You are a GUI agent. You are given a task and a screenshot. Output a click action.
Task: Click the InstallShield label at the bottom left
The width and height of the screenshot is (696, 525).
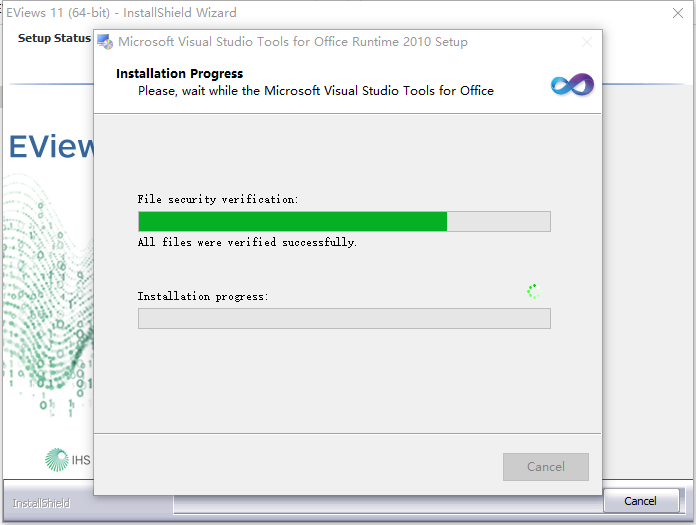pyautogui.click(x=41, y=503)
